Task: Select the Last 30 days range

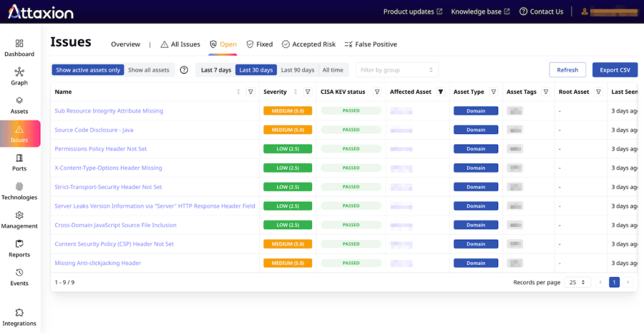Action: pyautogui.click(x=256, y=70)
